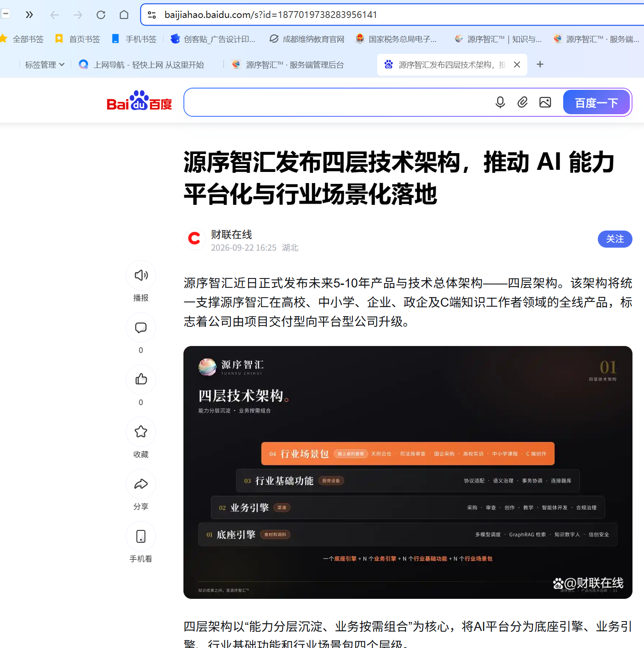This screenshot has height=648, width=644.
Task: Go to the browser home page
Action: (124, 15)
